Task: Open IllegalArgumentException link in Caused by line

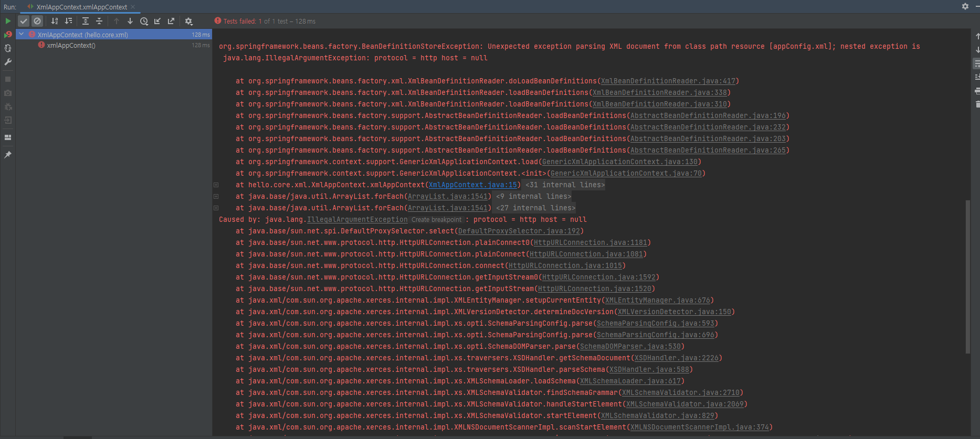Action: coord(357,219)
